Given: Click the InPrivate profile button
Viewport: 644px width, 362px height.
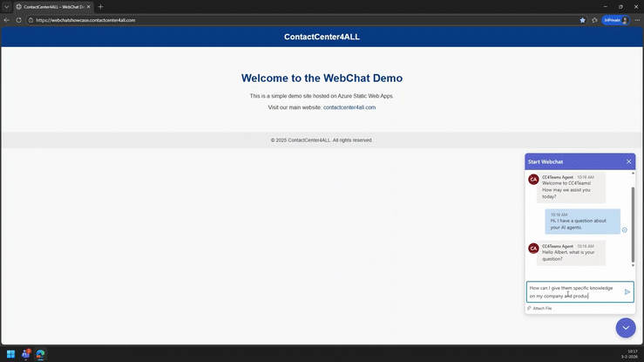Looking at the screenshot, I should (615, 20).
